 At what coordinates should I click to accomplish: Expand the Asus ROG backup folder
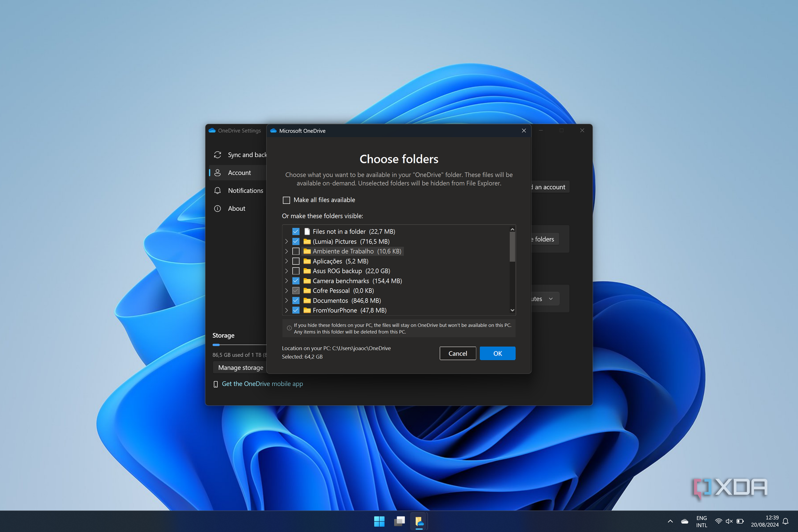(x=286, y=271)
